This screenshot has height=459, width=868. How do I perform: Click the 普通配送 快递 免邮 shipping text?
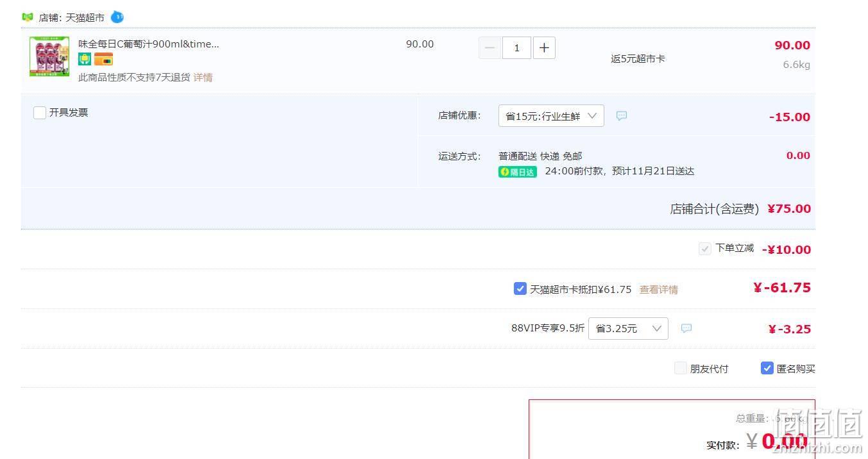[x=540, y=156]
